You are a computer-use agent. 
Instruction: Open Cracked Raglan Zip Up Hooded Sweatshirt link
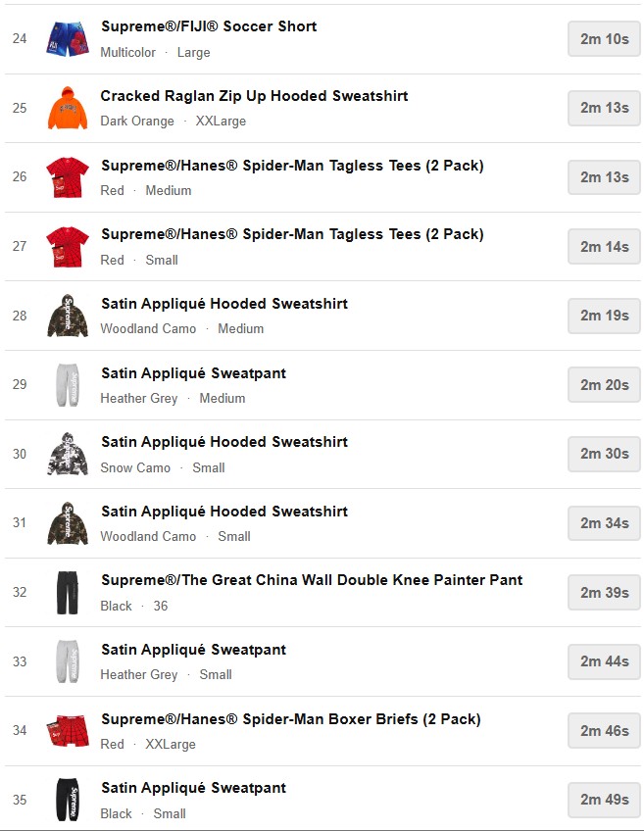pos(254,96)
